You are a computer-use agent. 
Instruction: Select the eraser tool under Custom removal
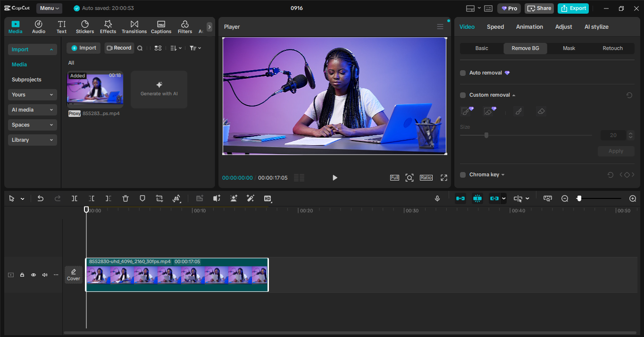tap(541, 111)
